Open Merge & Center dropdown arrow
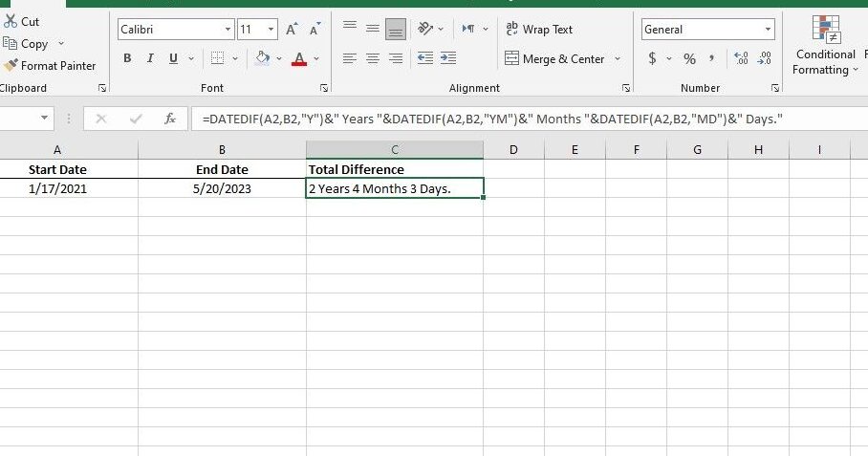868x456 pixels. point(618,58)
